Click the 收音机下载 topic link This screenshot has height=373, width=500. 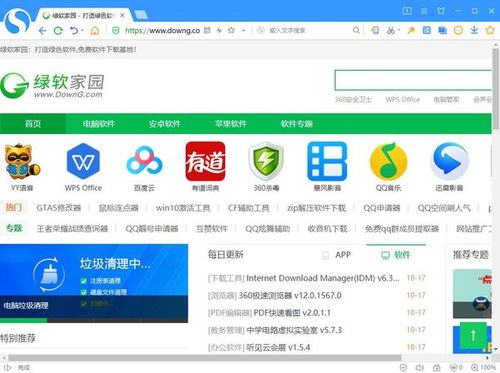pos(327,229)
